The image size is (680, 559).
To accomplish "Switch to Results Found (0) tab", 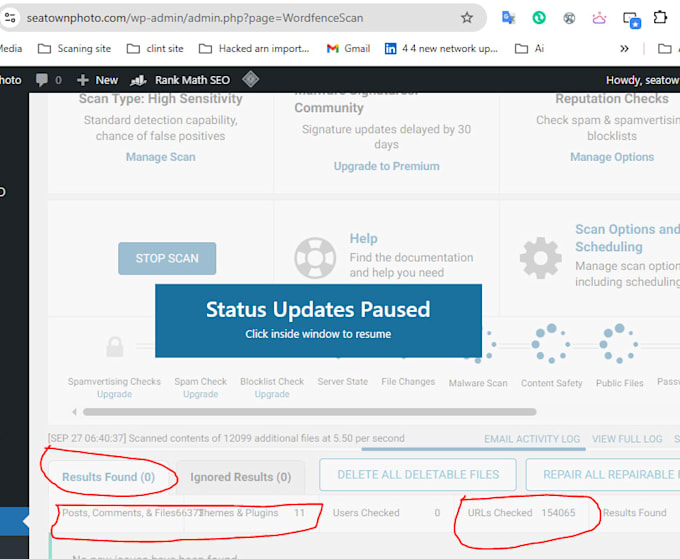I will point(108,477).
